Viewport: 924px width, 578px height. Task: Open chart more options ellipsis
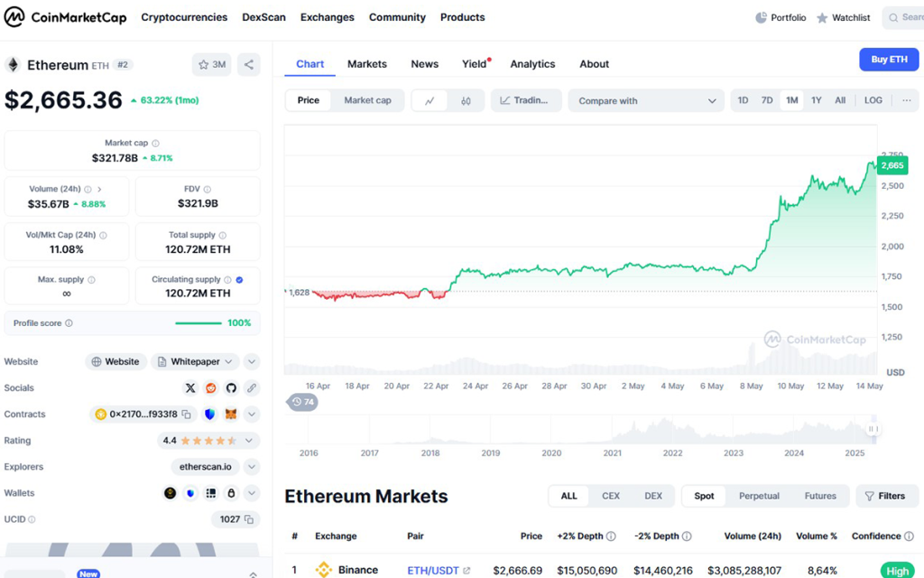906,100
